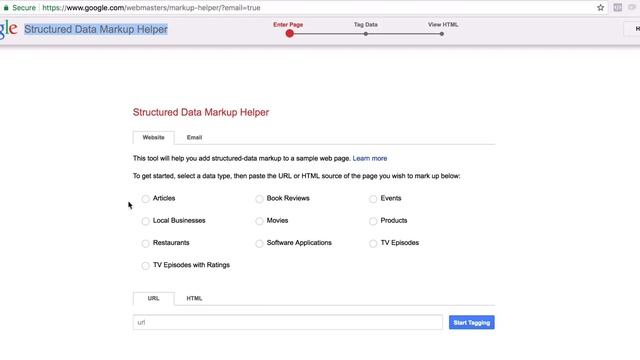Select the Book Reviews radio button
Image resolution: width=640 pixels, height=360 pixels.
click(259, 199)
